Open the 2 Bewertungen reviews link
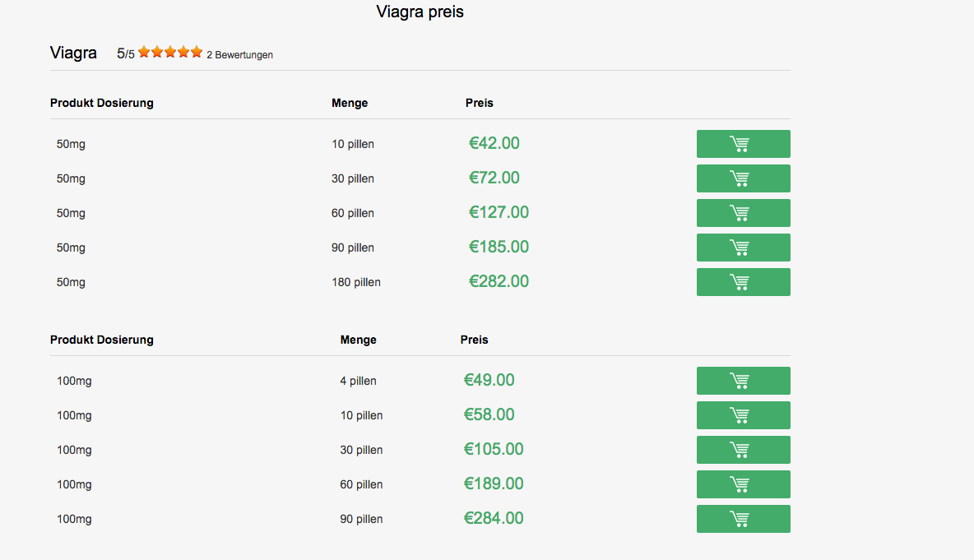The image size is (974, 560). click(x=239, y=55)
